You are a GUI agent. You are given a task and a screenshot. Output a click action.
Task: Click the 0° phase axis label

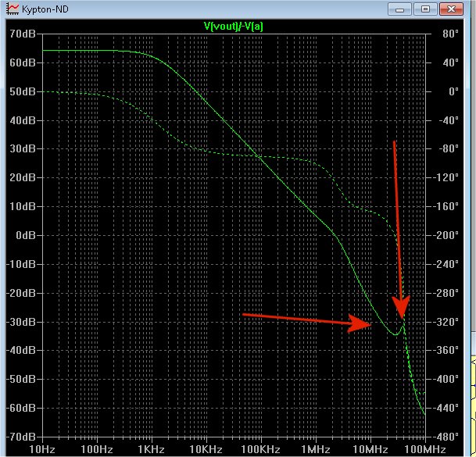click(x=453, y=91)
